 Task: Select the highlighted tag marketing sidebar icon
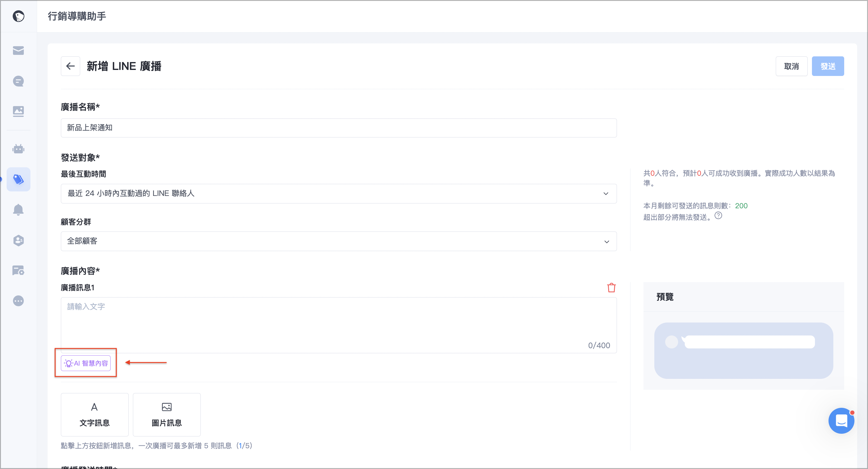18,179
